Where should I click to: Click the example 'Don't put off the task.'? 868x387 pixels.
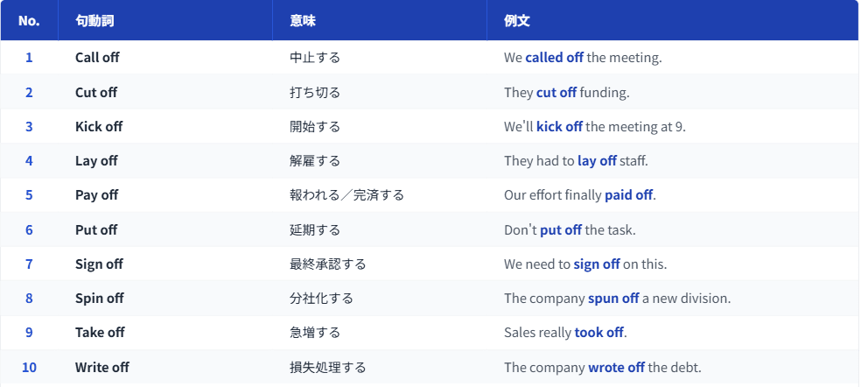tap(570, 230)
